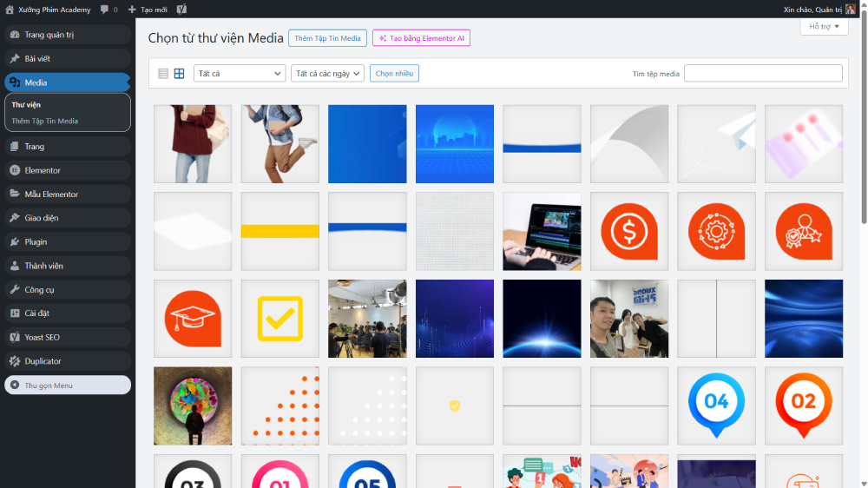
Task: Click the Tạo mới plus button
Action: tap(148, 10)
